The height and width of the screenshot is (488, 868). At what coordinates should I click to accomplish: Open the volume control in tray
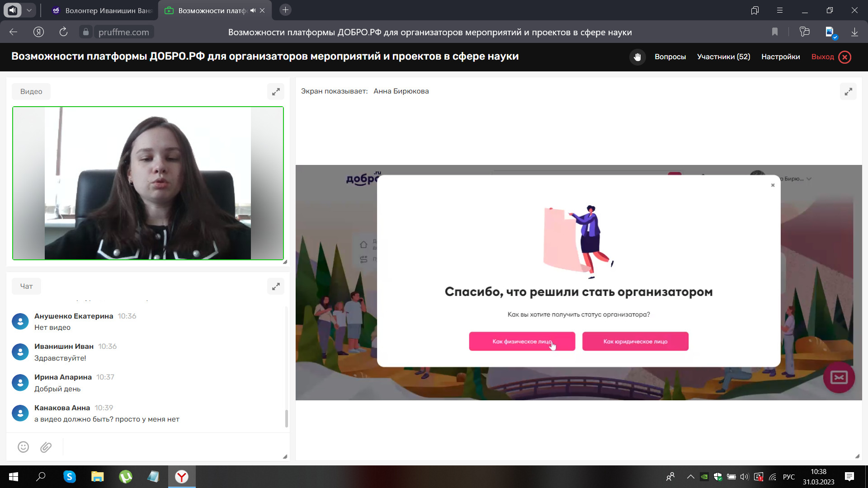click(x=745, y=477)
